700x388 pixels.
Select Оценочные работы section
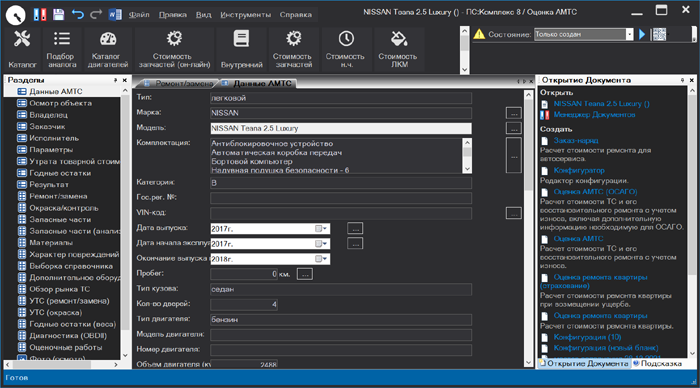[x=65, y=347]
